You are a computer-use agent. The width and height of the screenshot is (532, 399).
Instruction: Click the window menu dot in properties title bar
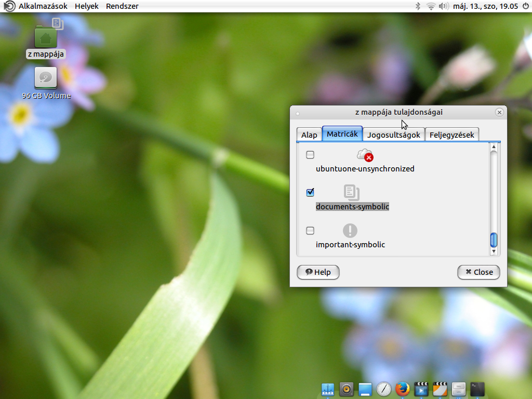tap(298, 114)
